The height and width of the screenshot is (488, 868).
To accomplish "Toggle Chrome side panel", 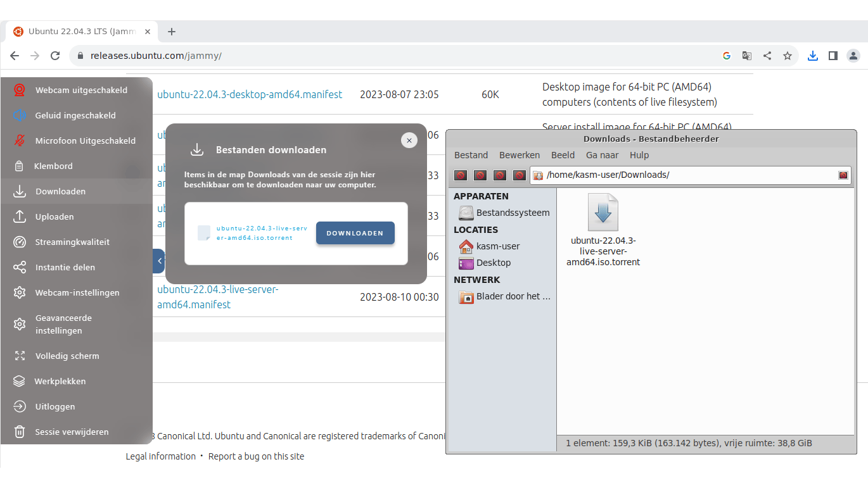I will click(833, 56).
